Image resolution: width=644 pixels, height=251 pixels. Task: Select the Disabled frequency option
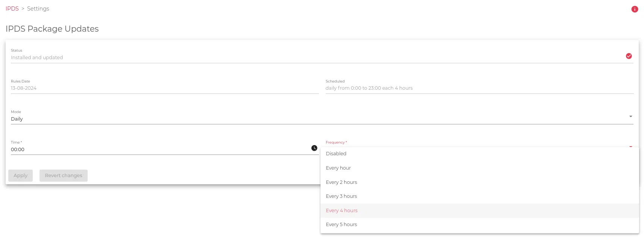[336, 154]
